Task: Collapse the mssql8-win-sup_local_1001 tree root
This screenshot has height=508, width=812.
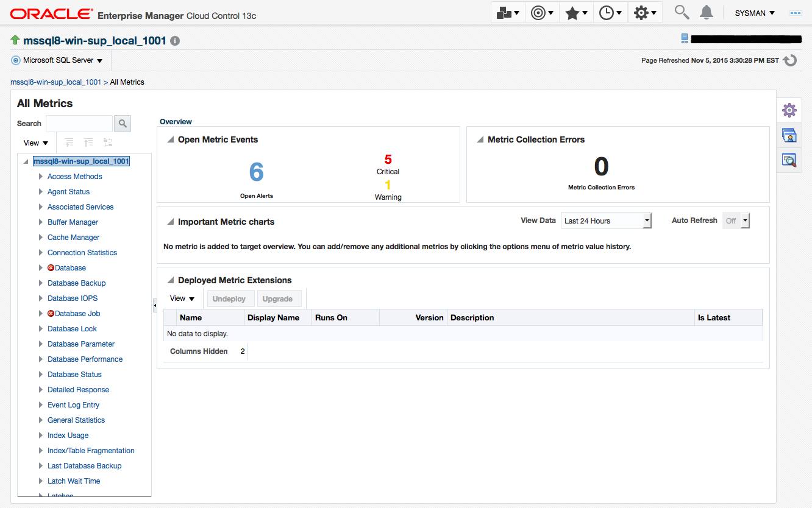Action: click(x=26, y=161)
